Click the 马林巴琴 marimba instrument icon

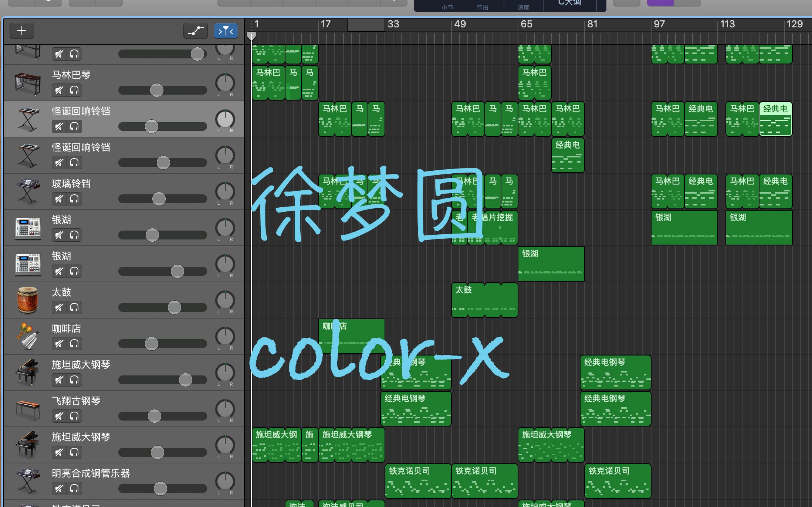(27, 83)
